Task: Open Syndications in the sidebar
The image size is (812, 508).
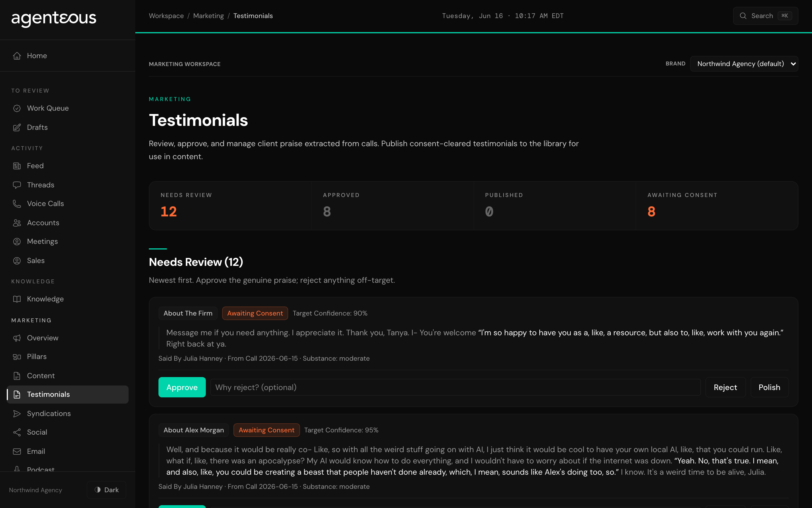Action: click(x=67, y=413)
